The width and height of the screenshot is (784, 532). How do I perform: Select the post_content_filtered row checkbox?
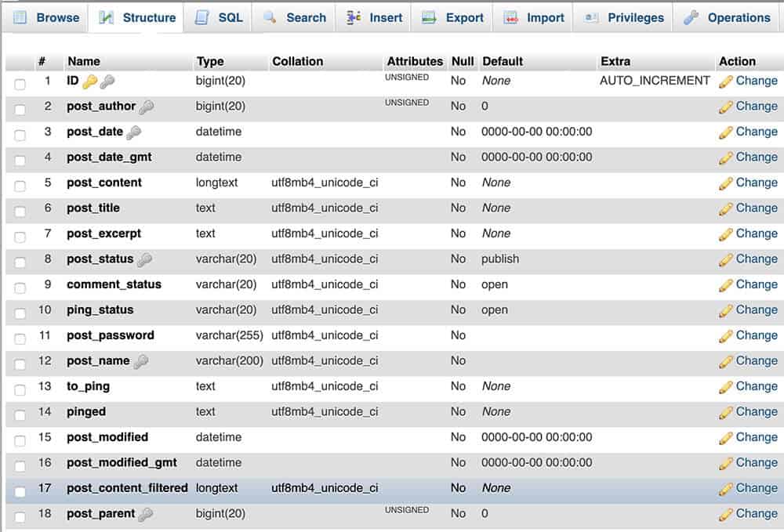[20, 491]
